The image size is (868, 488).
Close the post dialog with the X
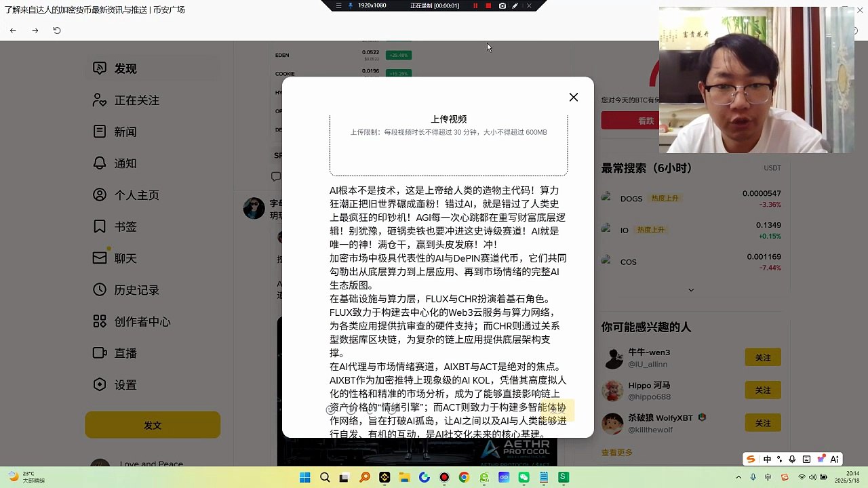574,98
